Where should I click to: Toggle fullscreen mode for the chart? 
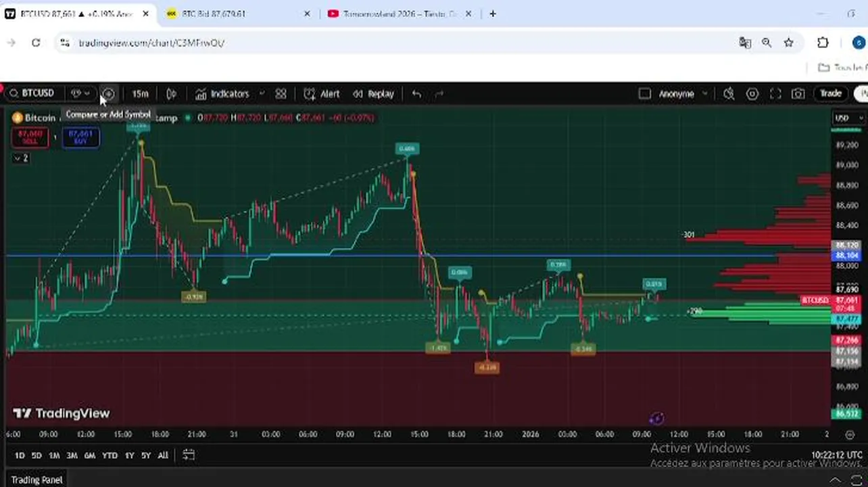point(775,94)
